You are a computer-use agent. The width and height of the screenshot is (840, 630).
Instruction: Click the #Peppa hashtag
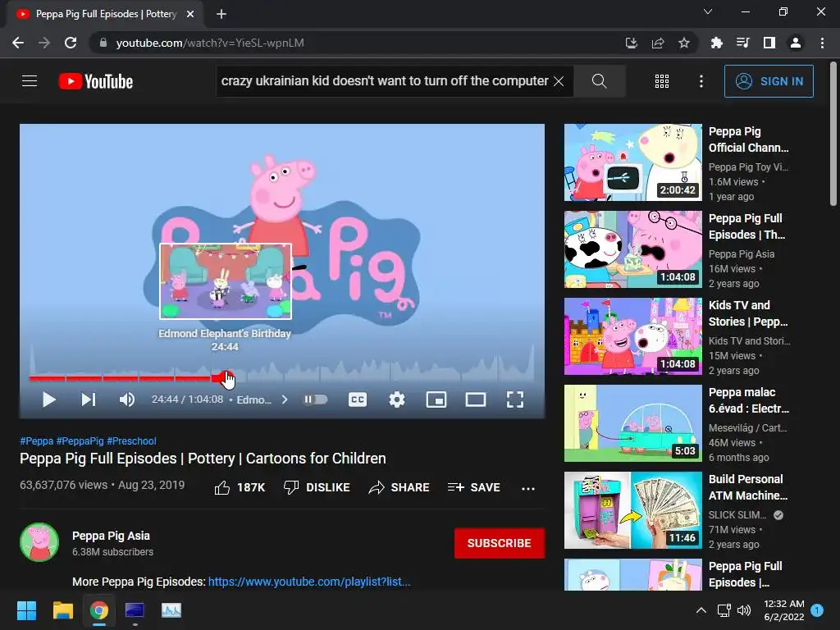point(36,441)
